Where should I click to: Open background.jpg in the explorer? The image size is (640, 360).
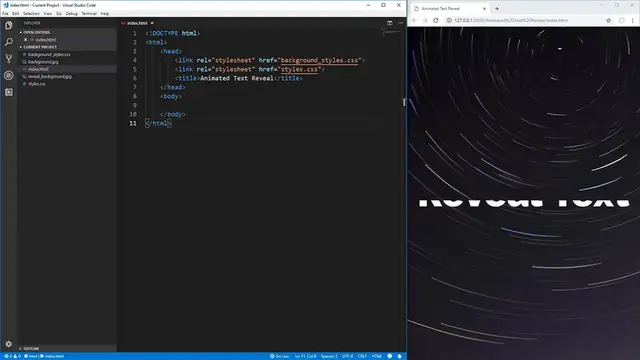[x=43, y=62]
